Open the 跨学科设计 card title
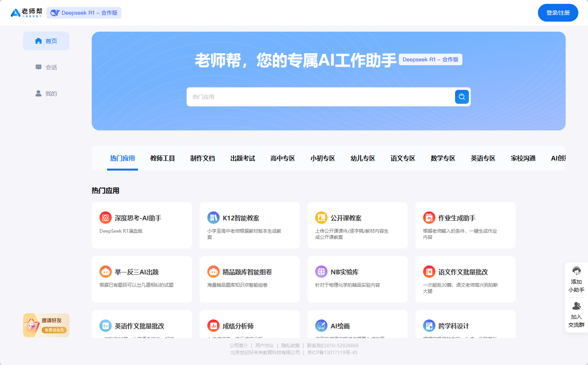This screenshot has height=365, width=588. coord(454,326)
